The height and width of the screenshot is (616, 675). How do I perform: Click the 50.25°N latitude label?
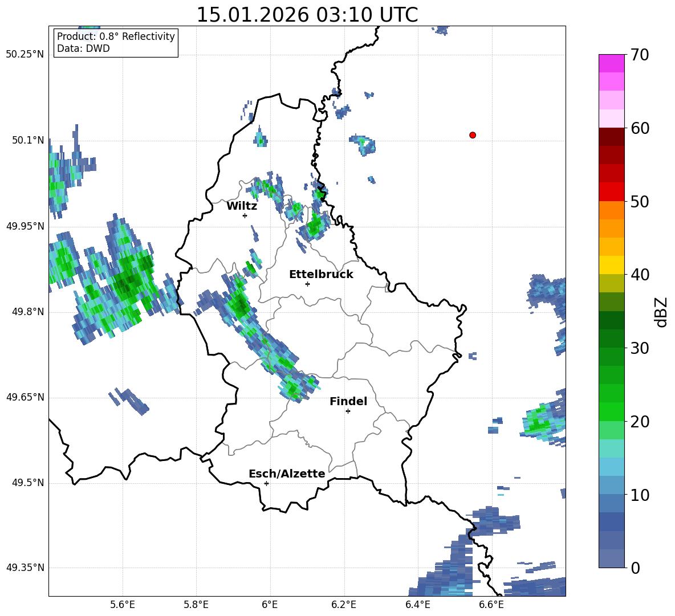coord(25,55)
